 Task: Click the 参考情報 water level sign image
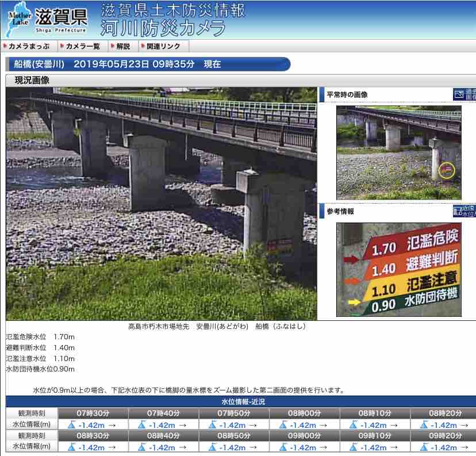pyautogui.click(x=398, y=270)
